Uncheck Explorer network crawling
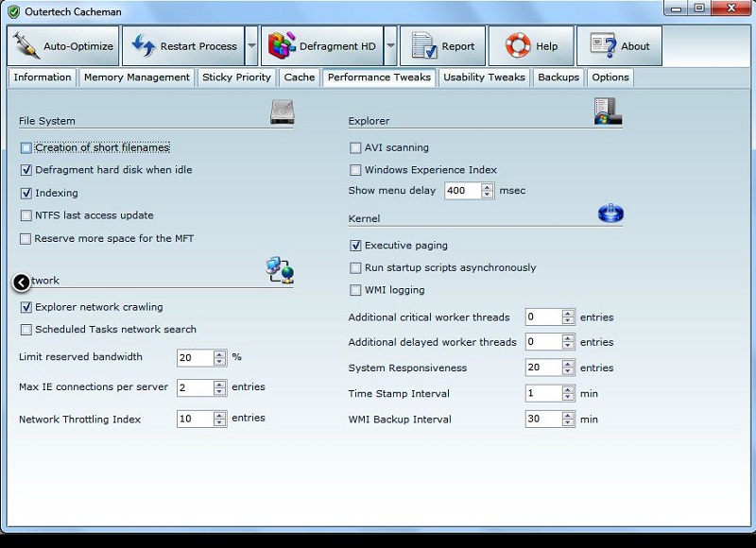This screenshot has width=756, height=548. pos(26,307)
